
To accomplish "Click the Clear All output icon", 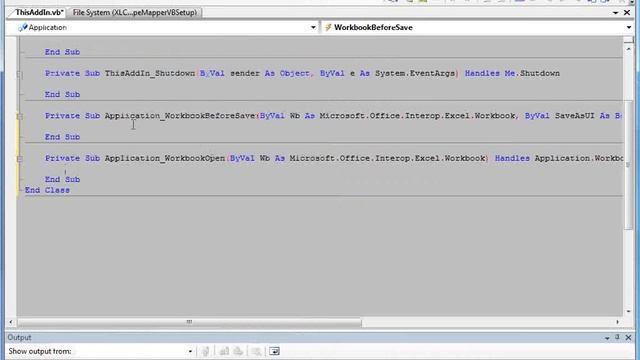I will (x=256, y=351).
